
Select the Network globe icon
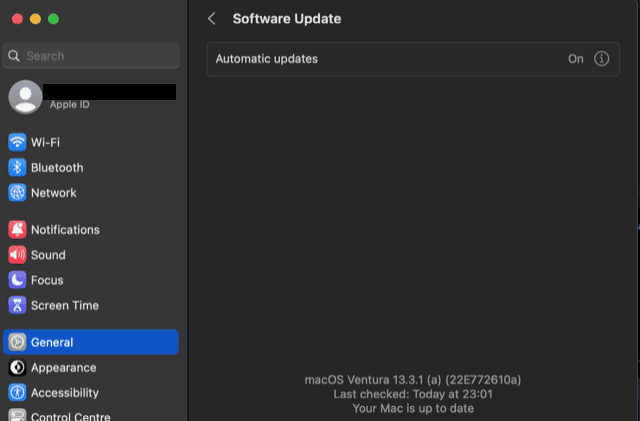tap(17, 193)
